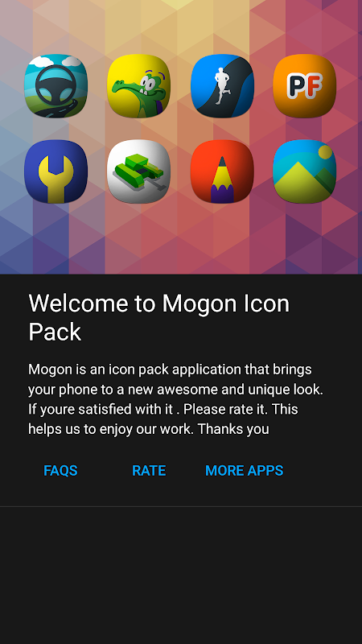Viewport: 362px width, 644px height.
Task: View MORE APPS from the developer
Action: (x=245, y=470)
